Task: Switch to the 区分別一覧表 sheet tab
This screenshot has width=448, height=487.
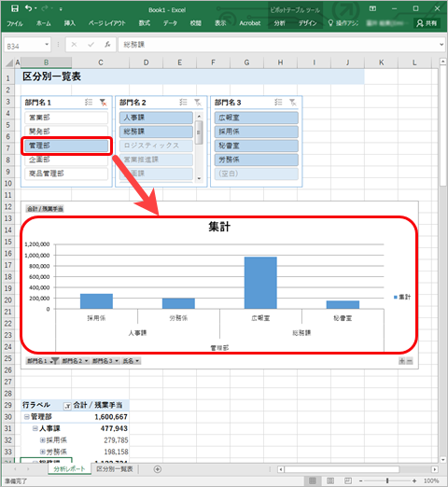Action: pyautogui.click(x=115, y=469)
